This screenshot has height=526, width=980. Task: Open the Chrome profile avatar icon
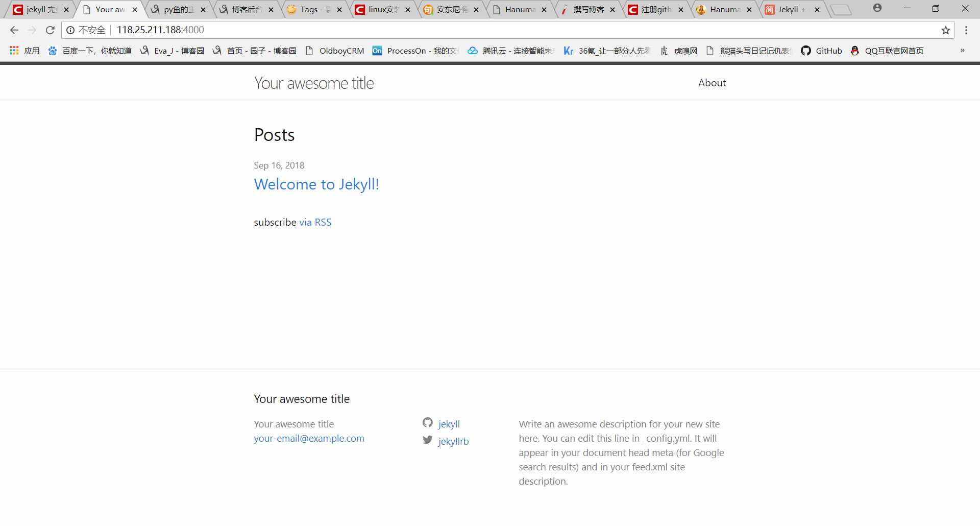[x=877, y=8]
